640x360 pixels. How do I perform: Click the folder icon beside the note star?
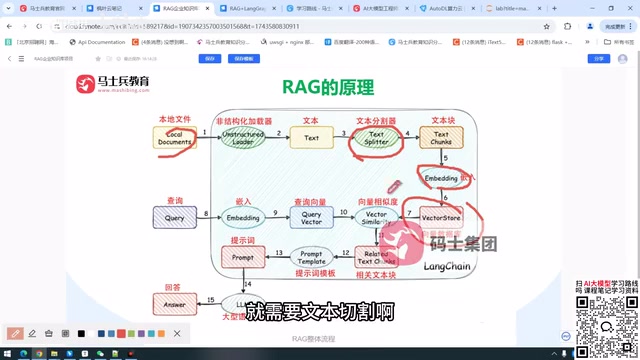pyautogui.click(x=109, y=59)
